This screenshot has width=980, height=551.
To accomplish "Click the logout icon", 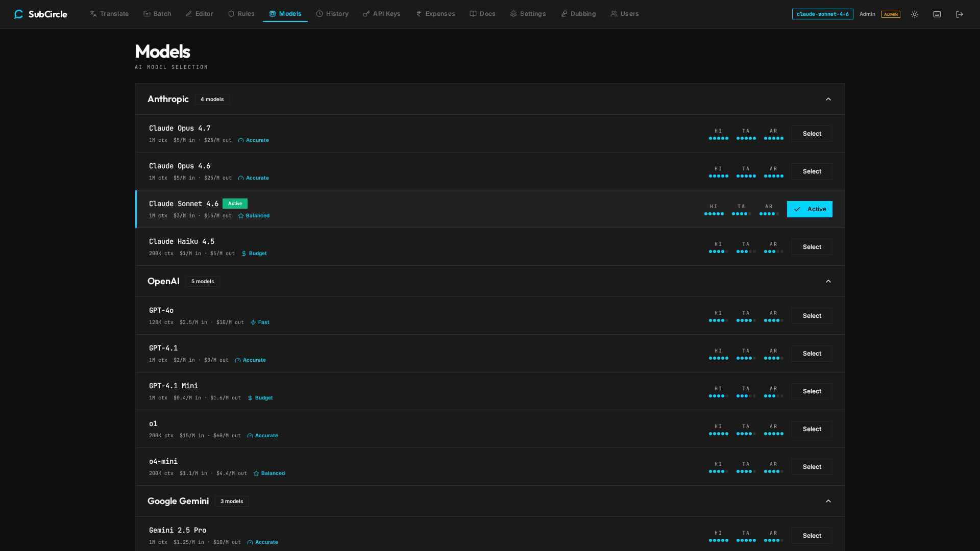I will [x=960, y=14].
